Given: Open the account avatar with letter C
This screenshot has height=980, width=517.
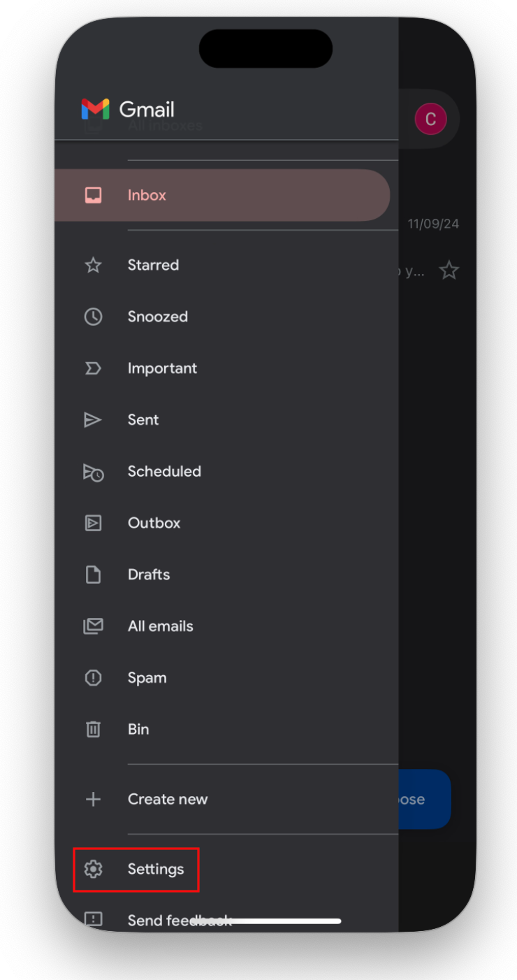Looking at the screenshot, I should pos(431,119).
